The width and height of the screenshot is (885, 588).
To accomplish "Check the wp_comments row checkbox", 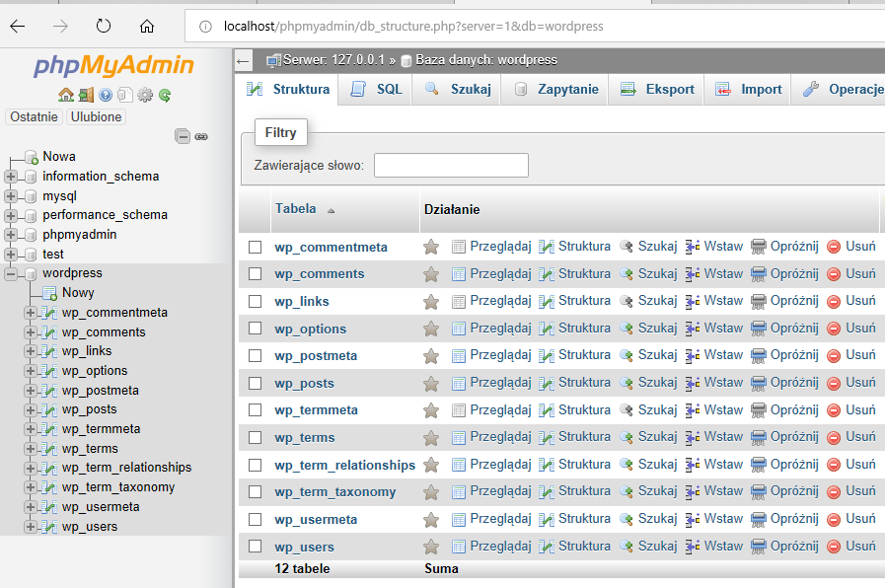I will tap(256, 274).
